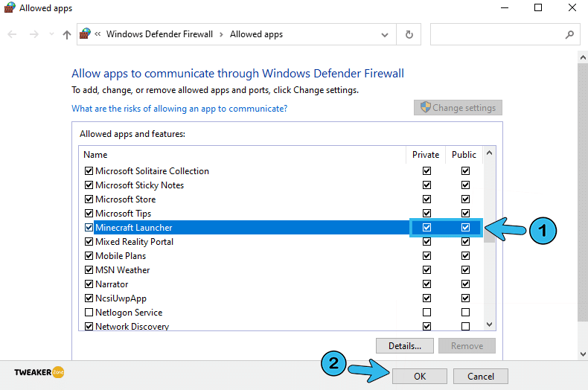Open the recent locations dropdown arrow

pos(51,34)
